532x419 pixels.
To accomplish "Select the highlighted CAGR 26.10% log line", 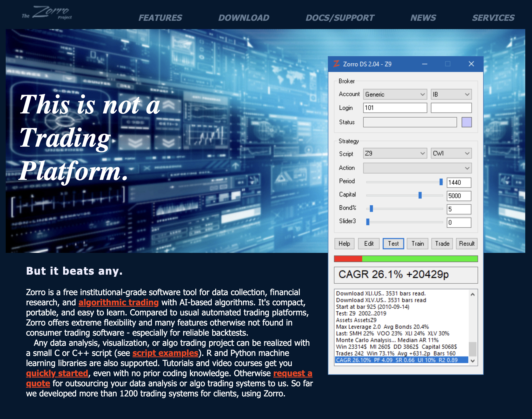I will 402,360.
